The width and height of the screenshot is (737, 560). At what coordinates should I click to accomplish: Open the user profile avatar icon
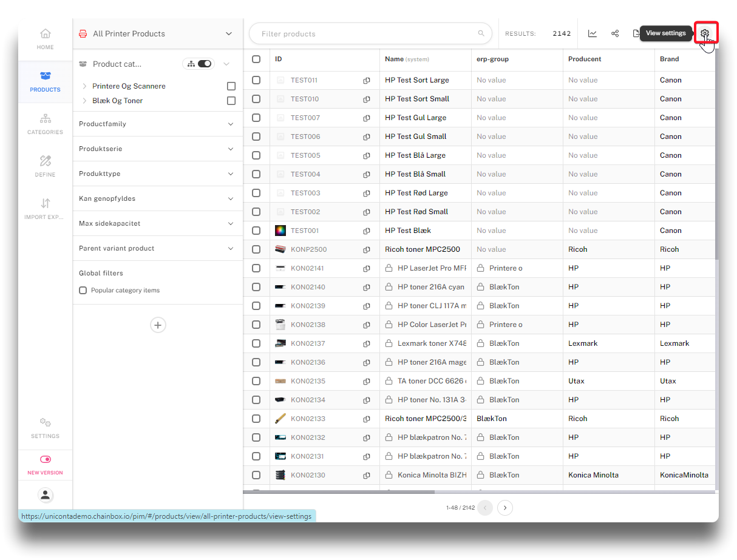pos(46,495)
